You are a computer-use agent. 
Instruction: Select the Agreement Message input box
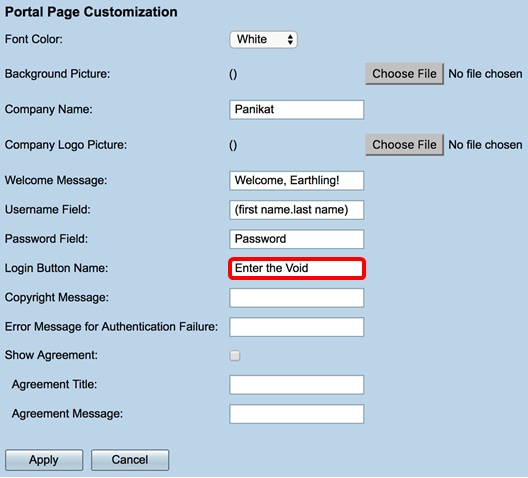pyautogui.click(x=297, y=414)
